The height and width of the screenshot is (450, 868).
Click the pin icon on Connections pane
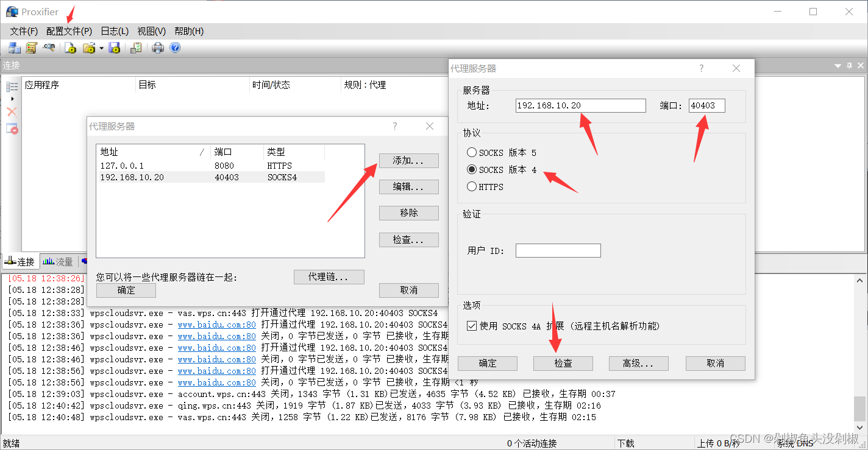point(849,66)
